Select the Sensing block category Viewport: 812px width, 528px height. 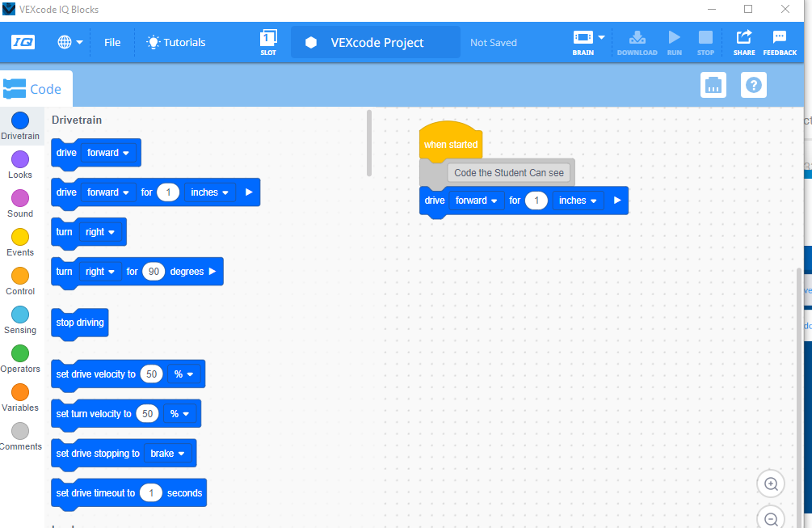click(20, 315)
